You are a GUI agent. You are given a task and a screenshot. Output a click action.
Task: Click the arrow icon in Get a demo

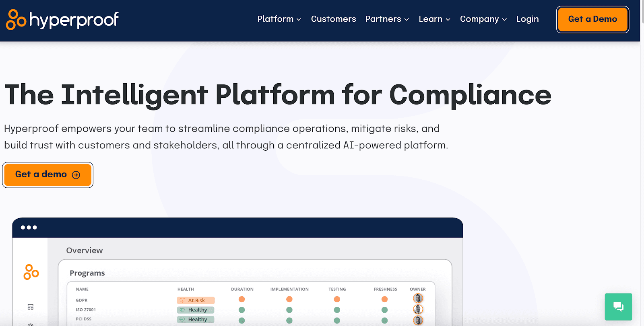pos(76,175)
